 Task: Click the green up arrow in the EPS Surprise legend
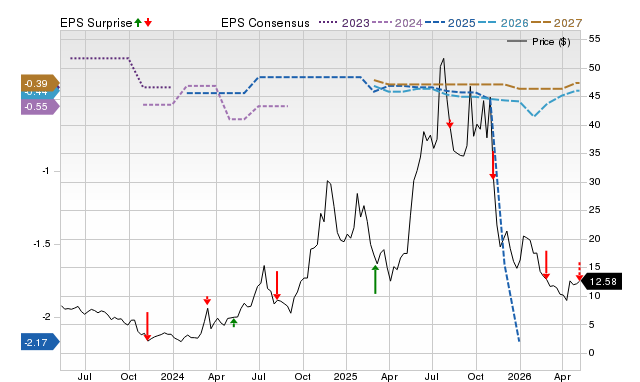[x=138, y=22]
